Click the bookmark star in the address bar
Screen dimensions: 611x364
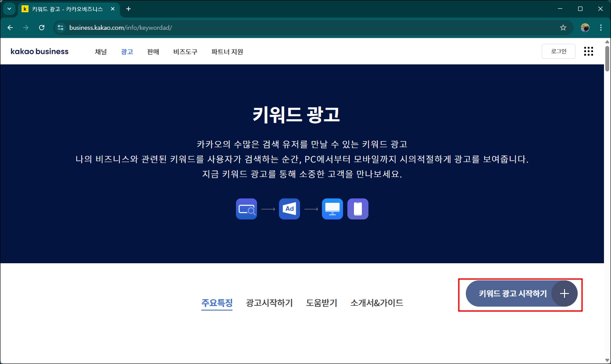[x=563, y=27]
